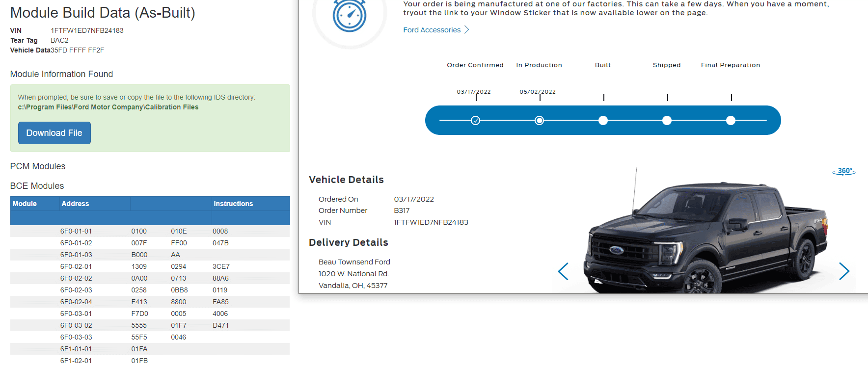
Task: Open the Ford Accessories link
Action: click(x=432, y=30)
